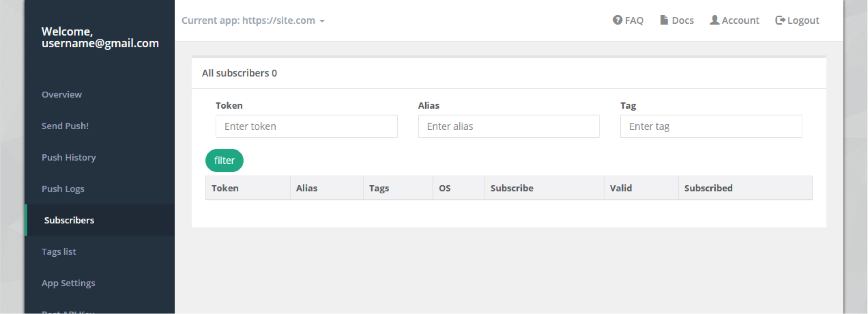868x314 pixels.
Task: Open Push History from sidebar
Action: click(69, 157)
